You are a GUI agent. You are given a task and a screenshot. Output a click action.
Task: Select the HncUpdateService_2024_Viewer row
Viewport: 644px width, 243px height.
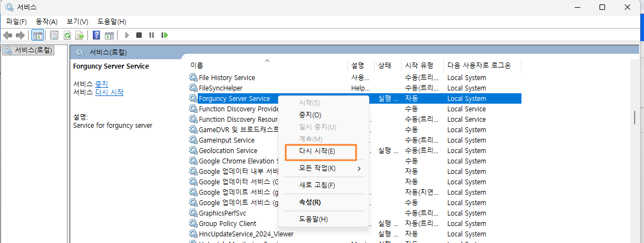coord(355,234)
